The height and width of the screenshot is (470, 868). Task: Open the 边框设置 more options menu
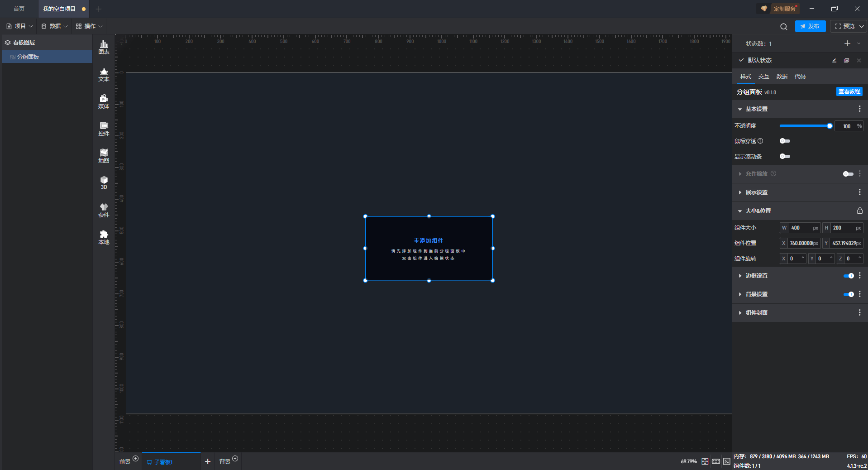pos(859,275)
